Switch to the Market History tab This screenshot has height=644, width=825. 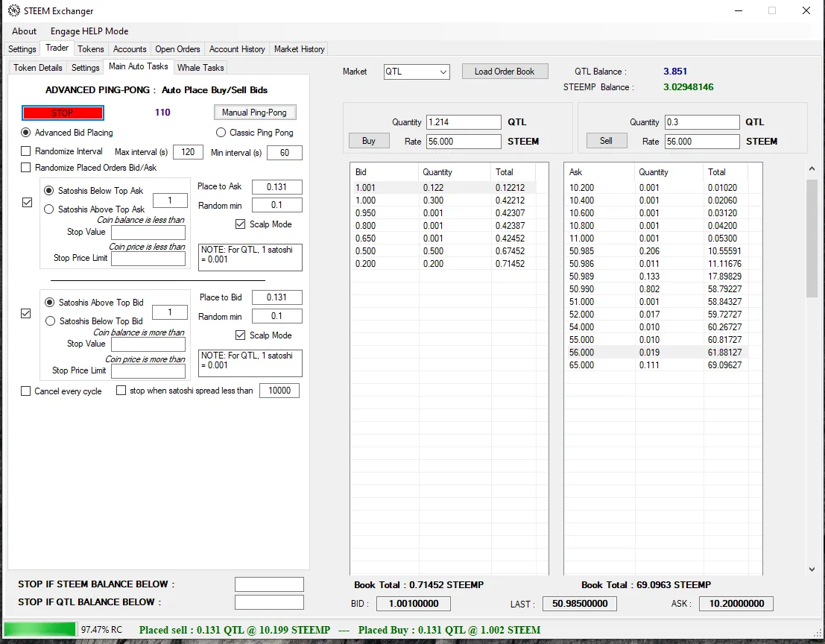[299, 49]
